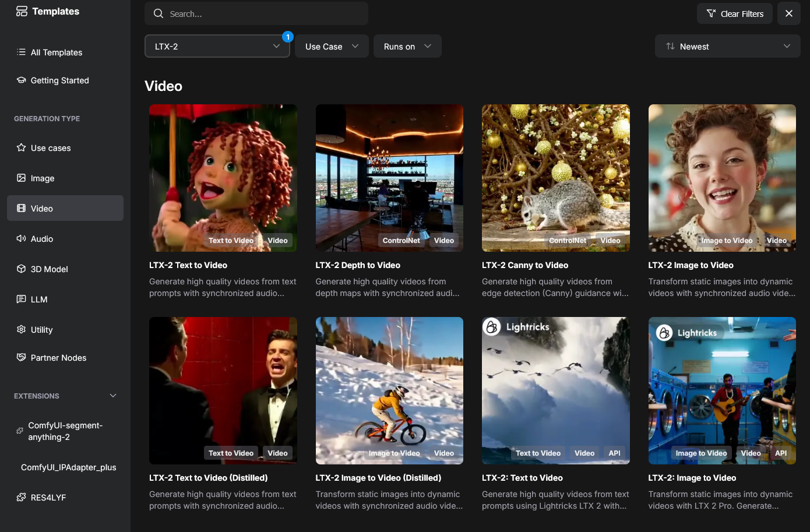Open LTX-2 Text to Video (Distilled) thumbnail

coord(223,390)
